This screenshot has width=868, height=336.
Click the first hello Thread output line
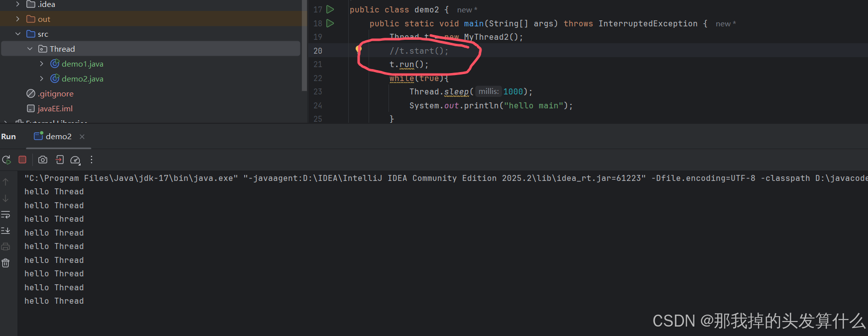pyautogui.click(x=54, y=191)
